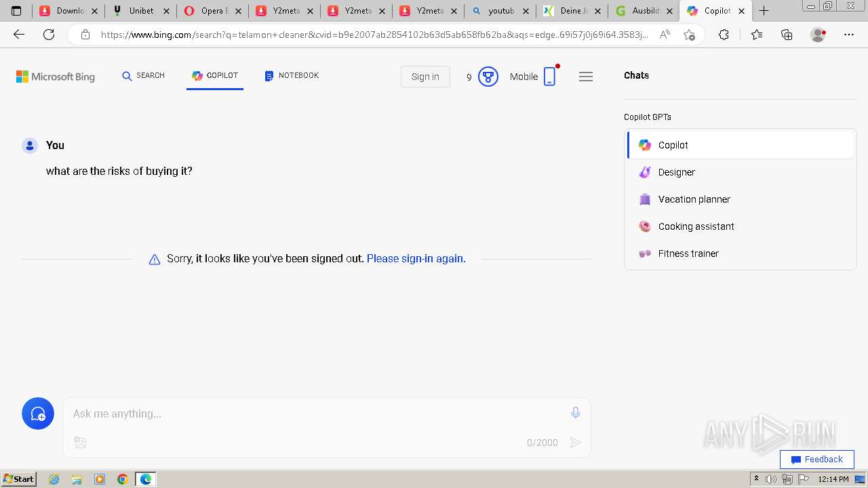The width and height of the screenshot is (868, 488).
Task: Go back to the previous page
Action: coord(19,35)
